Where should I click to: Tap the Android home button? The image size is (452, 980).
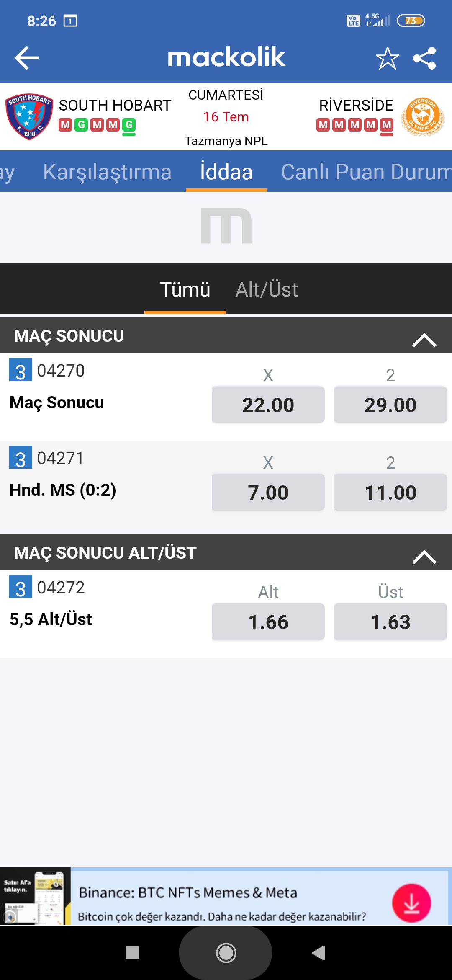click(226, 953)
